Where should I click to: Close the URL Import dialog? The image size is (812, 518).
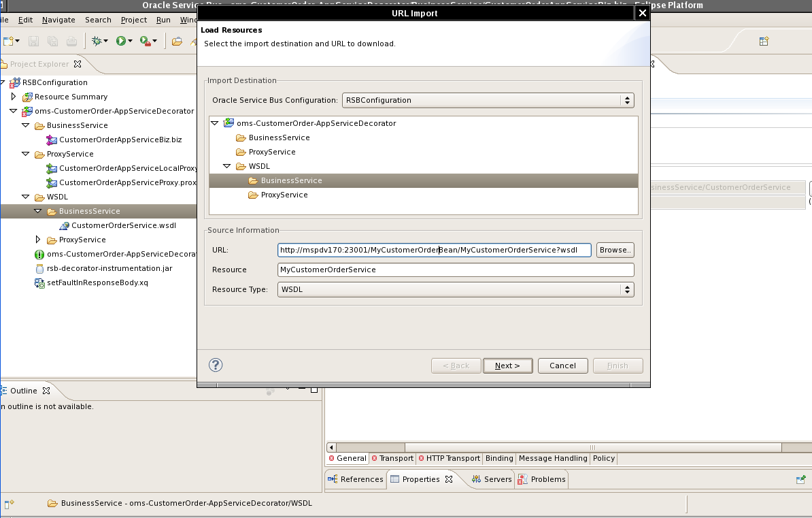(642, 13)
